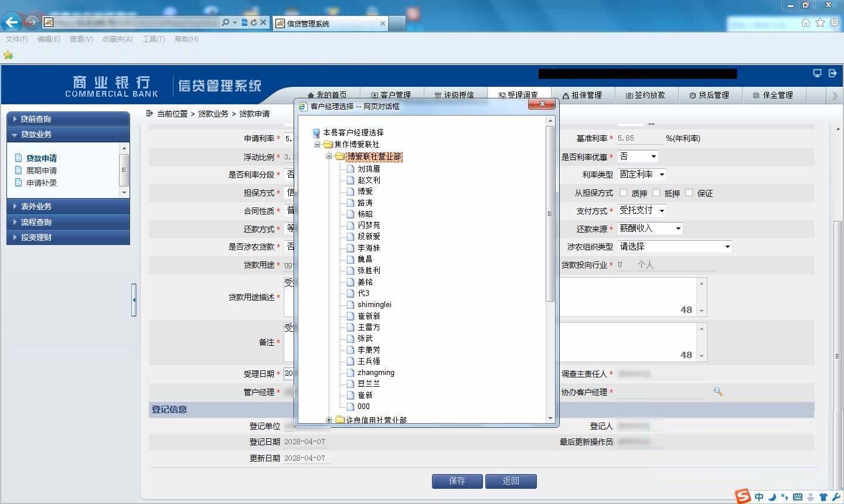Tick the 保证 checkbox
The image size is (844, 504).
689,193
